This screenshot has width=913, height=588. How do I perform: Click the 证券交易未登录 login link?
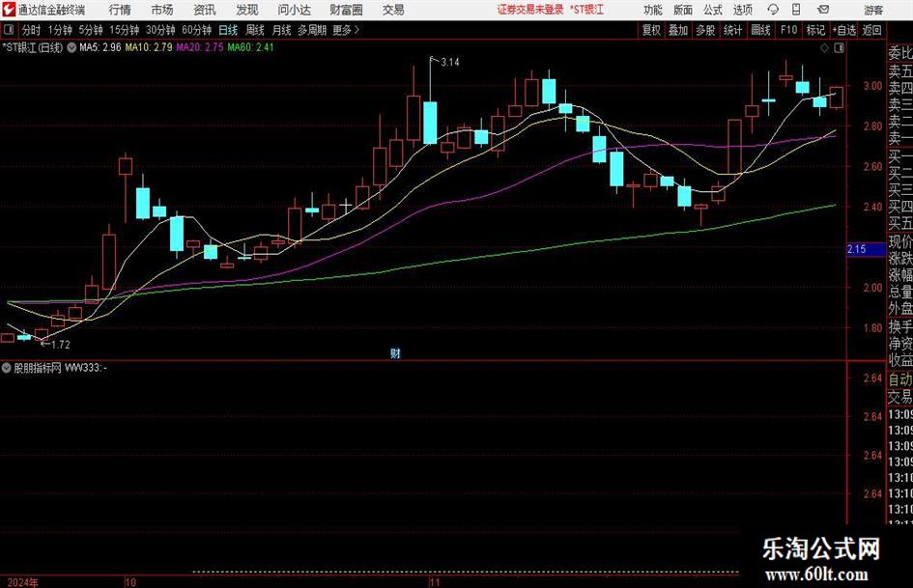pyautogui.click(x=529, y=10)
